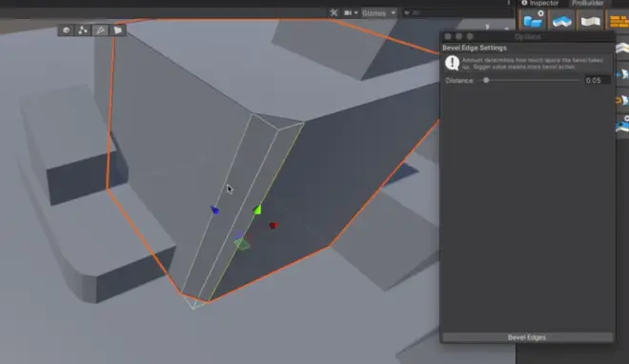629x364 pixels.
Task: Click the Bevel Edges button
Action: click(x=527, y=337)
